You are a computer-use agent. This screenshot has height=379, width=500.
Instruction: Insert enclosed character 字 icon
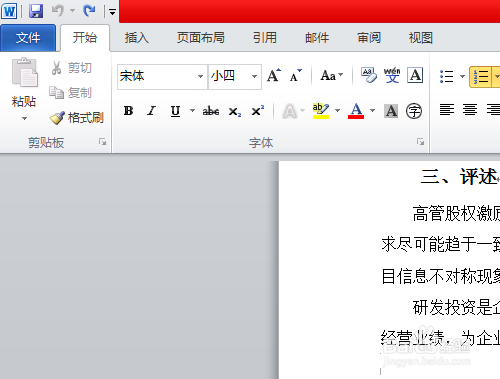(414, 111)
